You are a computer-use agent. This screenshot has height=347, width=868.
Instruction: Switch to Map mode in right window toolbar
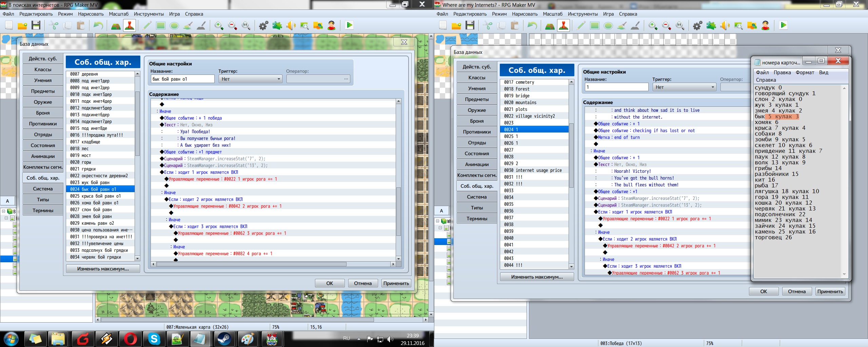(550, 25)
